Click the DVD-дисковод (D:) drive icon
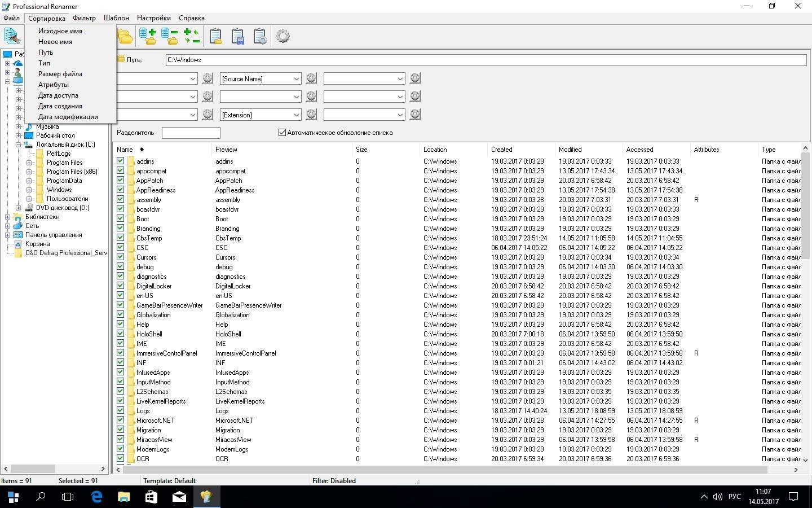 (29, 208)
